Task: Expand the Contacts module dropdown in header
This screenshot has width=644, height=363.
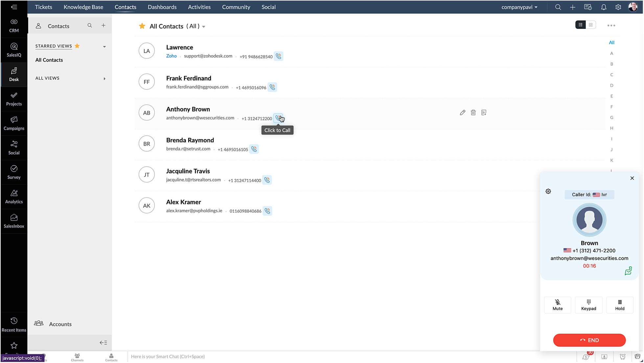Action: point(126,7)
